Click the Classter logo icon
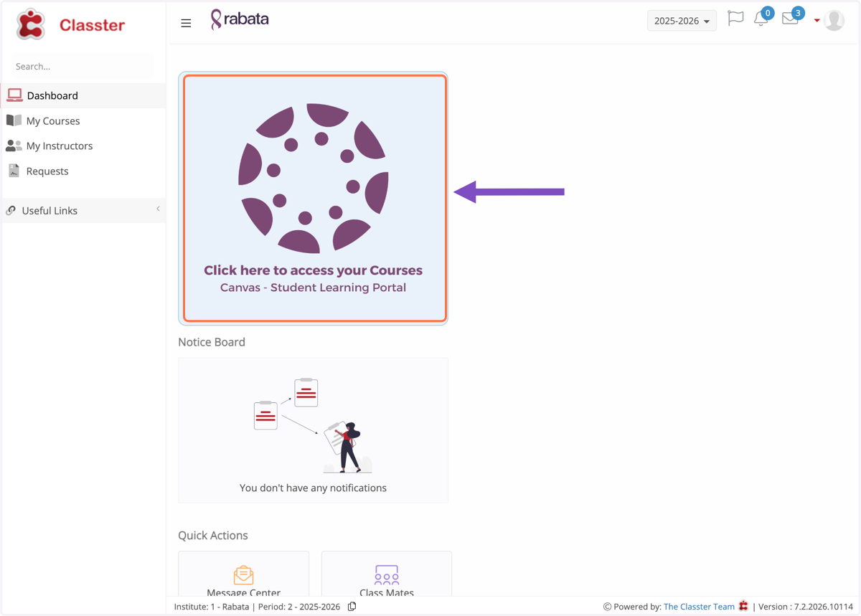The width and height of the screenshot is (861, 616). (31, 24)
